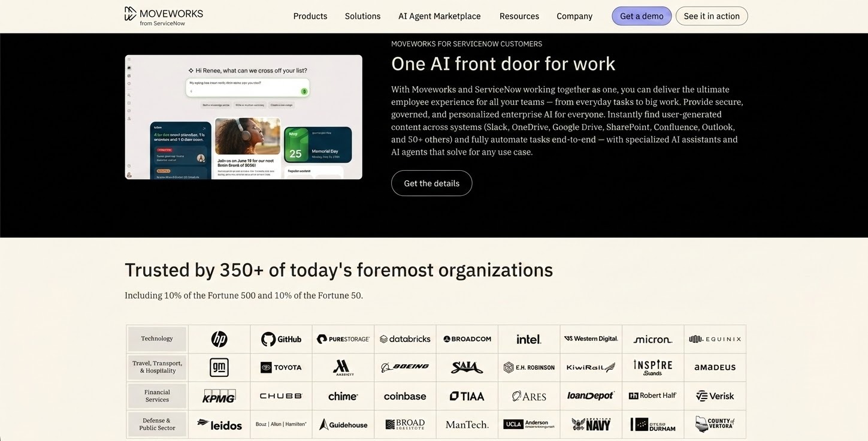This screenshot has height=441, width=868.
Task: Click the 'One AI front door for work' heading
Action: pos(503,64)
